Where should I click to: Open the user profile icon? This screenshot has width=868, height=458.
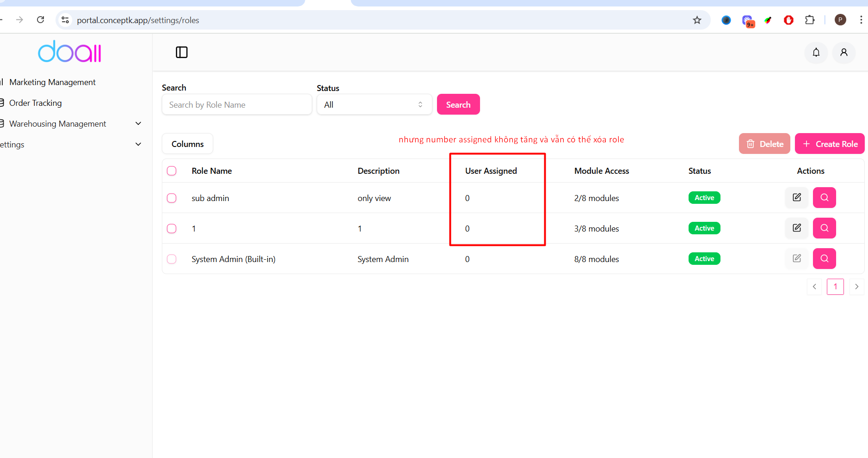(x=843, y=53)
